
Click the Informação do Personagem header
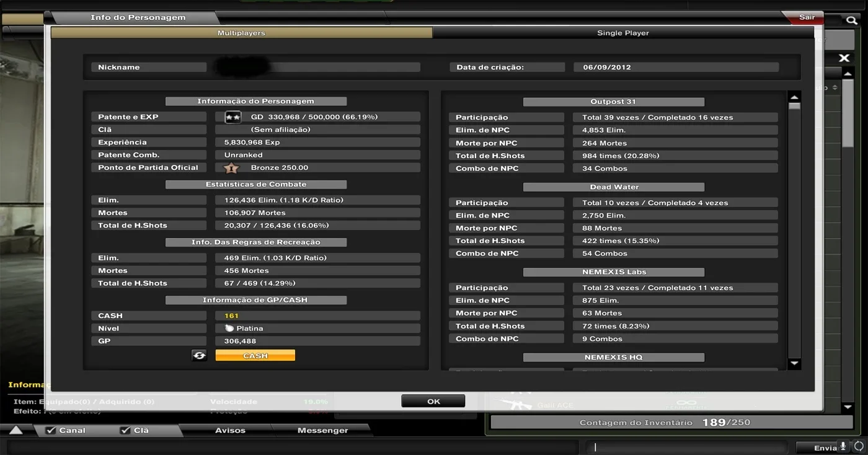(x=255, y=101)
